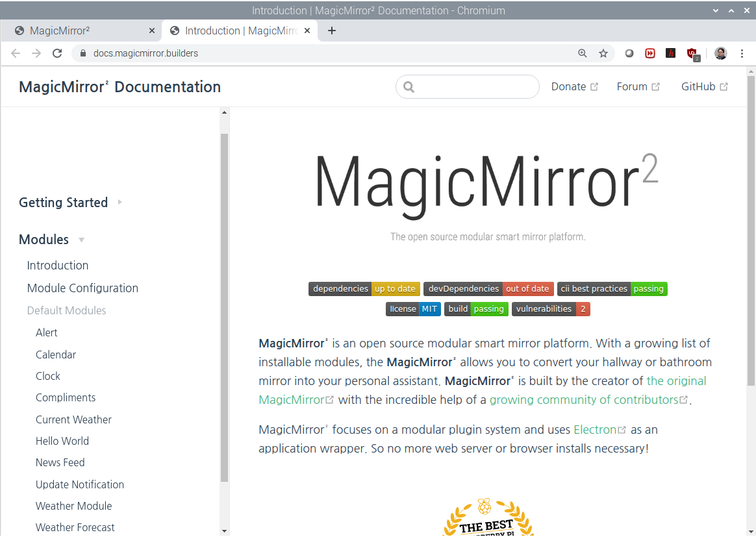This screenshot has height=537, width=756.
Task: Reload the page with the refresh icon
Action: pos(57,53)
